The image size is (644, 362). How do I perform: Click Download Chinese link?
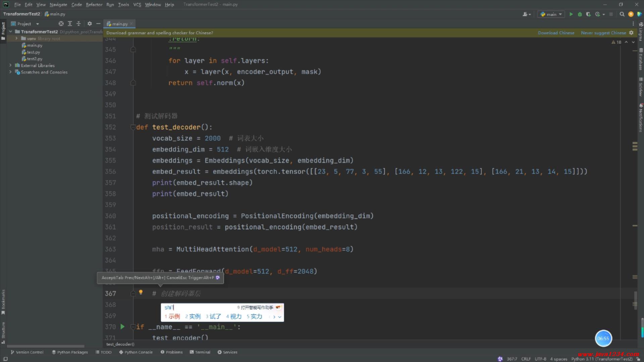(556, 33)
